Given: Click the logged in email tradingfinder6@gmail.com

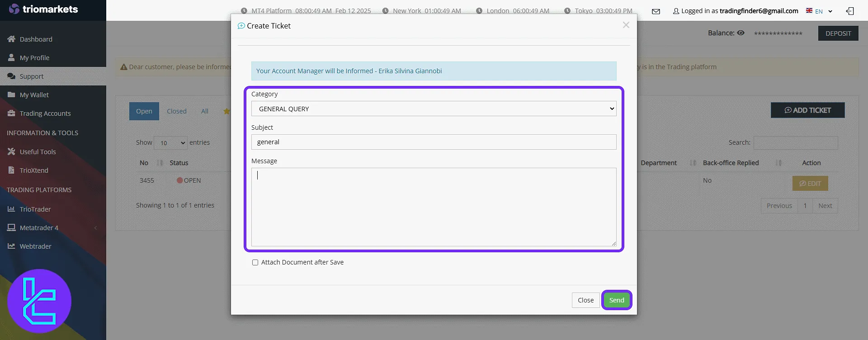Looking at the screenshot, I should 759,11.
